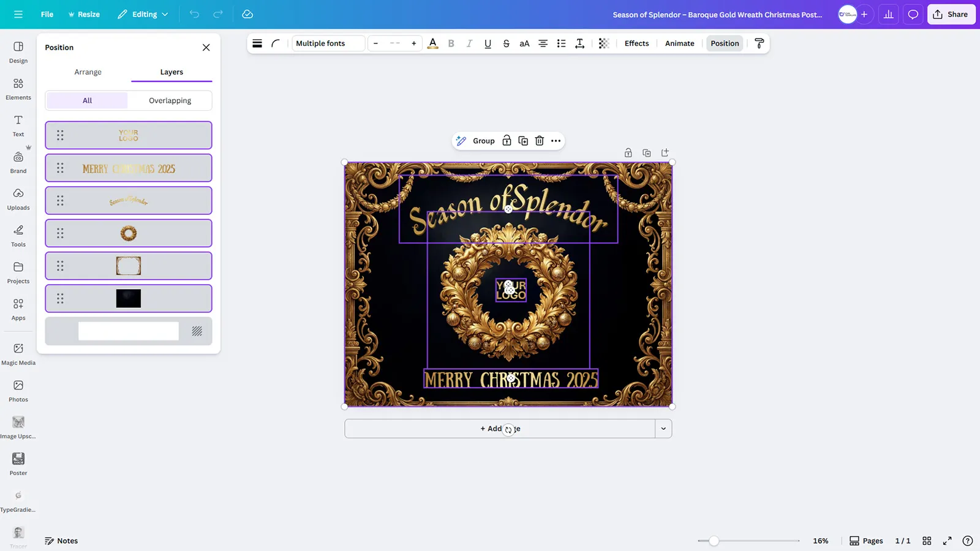
Task: Open the File menu
Action: point(47,13)
